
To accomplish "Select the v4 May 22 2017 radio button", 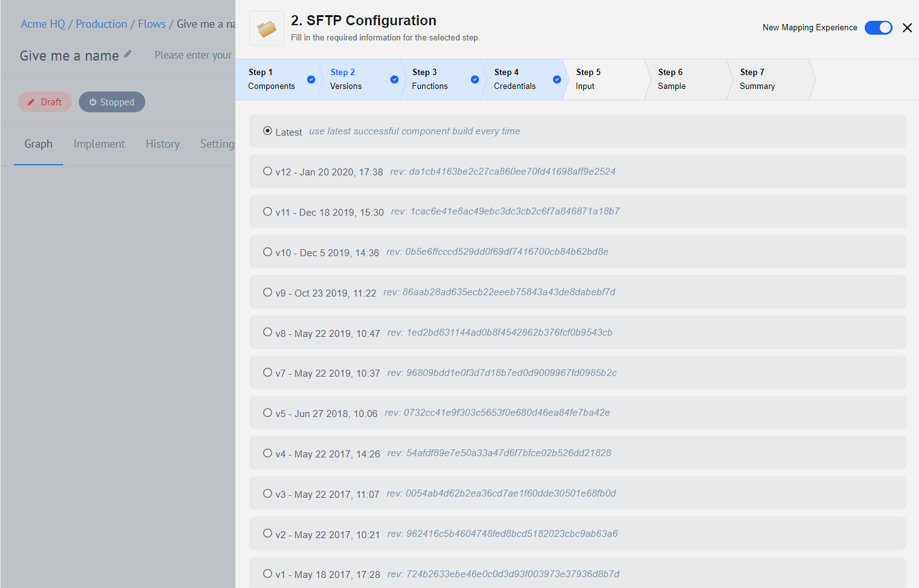I will pyautogui.click(x=268, y=453).
